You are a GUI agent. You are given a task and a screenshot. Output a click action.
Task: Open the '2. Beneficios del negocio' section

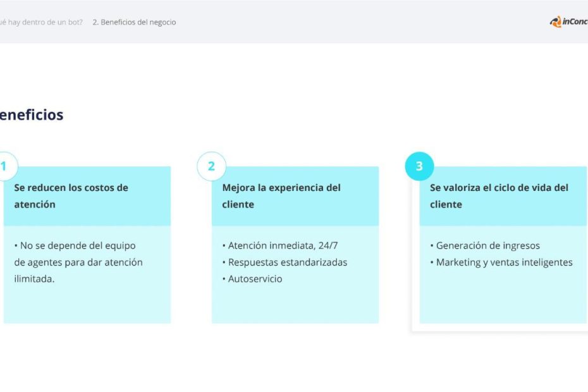click(134, 22)
